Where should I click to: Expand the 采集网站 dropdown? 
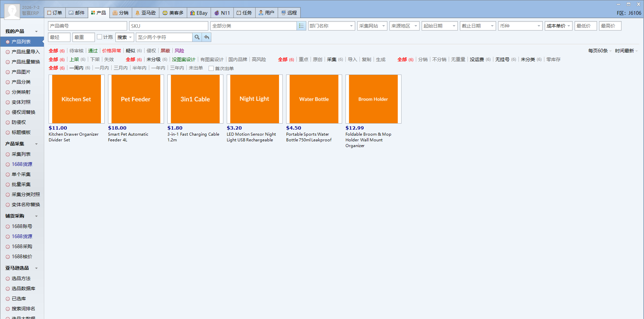point(372,26)
